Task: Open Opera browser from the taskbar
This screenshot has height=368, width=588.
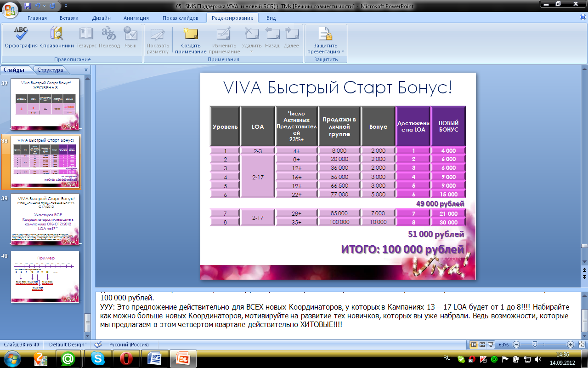Action: (x=126, y=358)
